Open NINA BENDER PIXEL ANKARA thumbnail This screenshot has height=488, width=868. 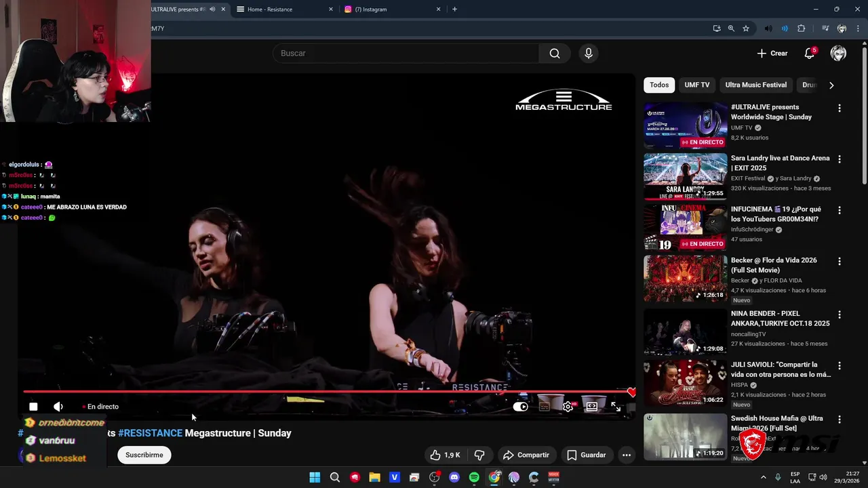685,332
